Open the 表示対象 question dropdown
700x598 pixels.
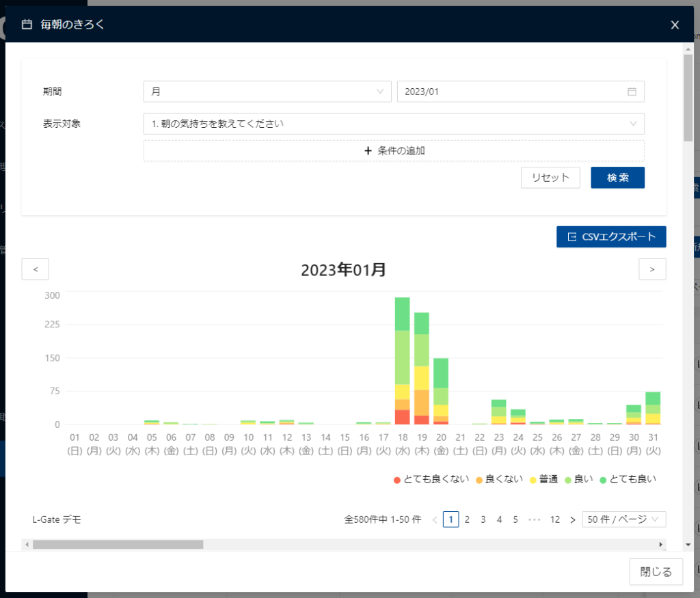(x=393, y=124)
